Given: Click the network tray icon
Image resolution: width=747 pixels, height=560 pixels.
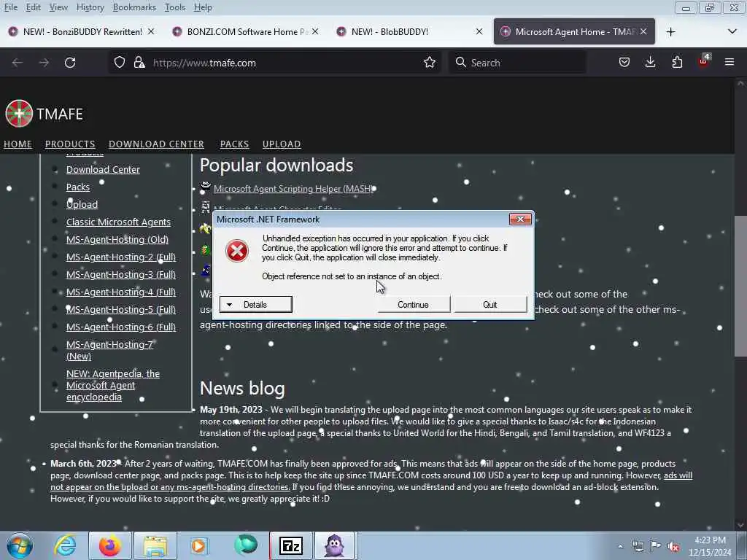Looking at the screenshot, I should pos(638,546).
